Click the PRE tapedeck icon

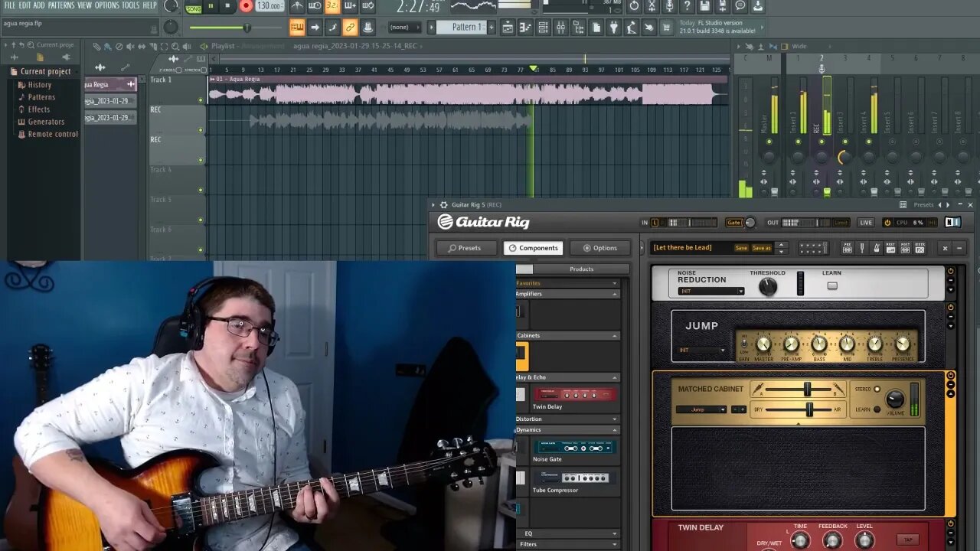[x=848, y=248]
